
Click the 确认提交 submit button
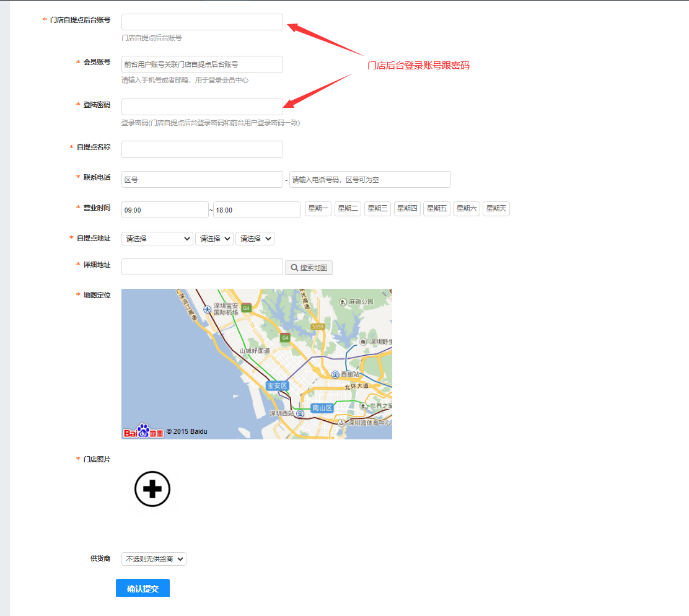pos(143,588)
